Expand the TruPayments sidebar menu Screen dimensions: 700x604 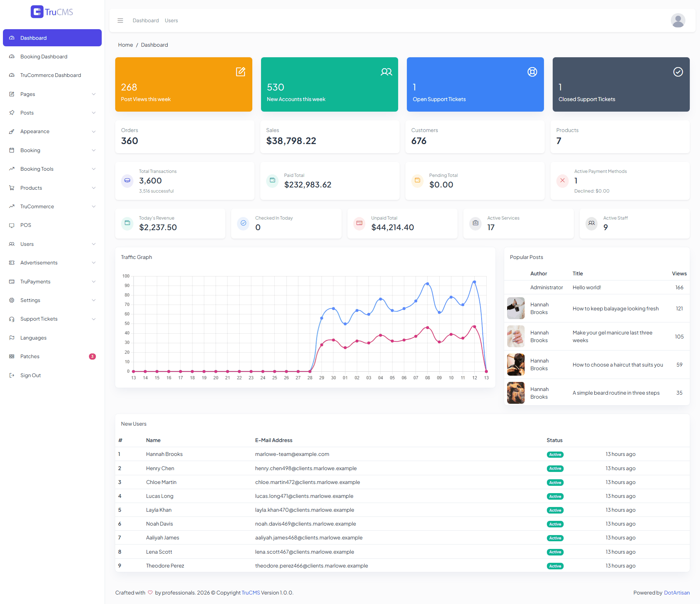pyautogui.click(x=52, y=282)
